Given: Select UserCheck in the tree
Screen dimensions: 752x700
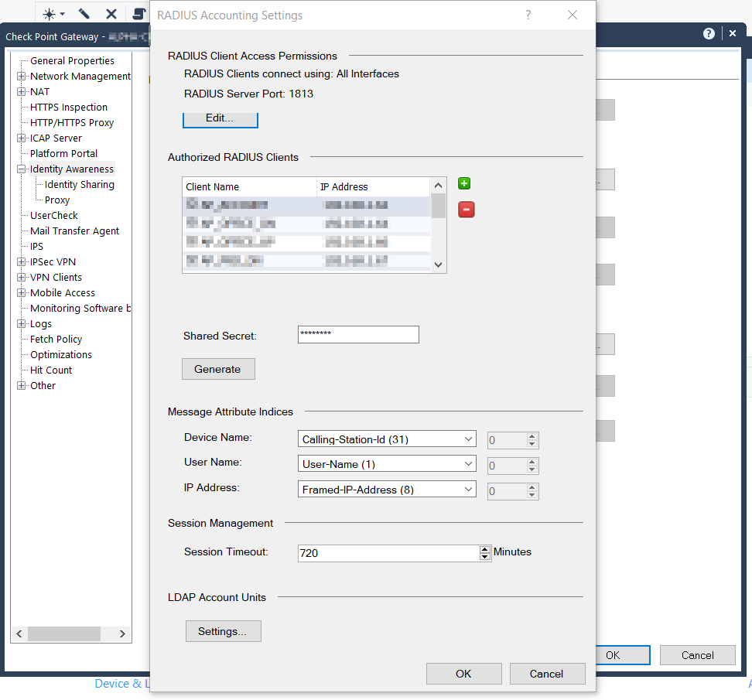Looking at the screenshot, I should click(x=53, y=215).
